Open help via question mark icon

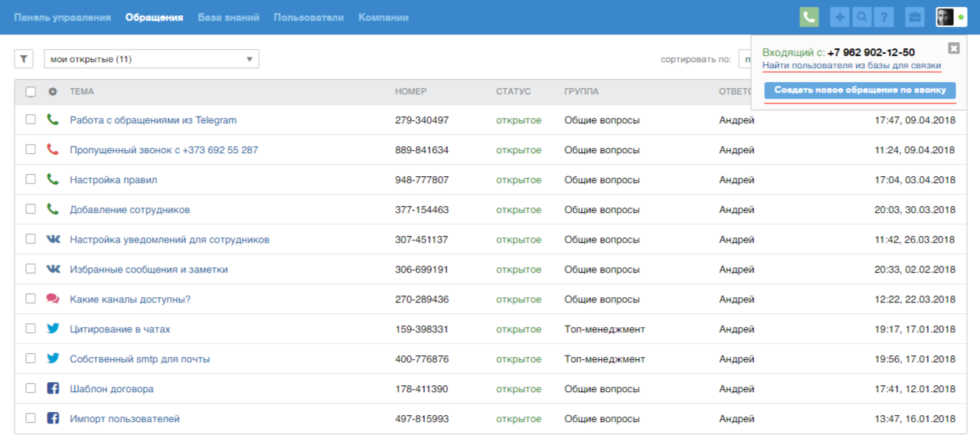pyautogui.click(x=884, y=17)
